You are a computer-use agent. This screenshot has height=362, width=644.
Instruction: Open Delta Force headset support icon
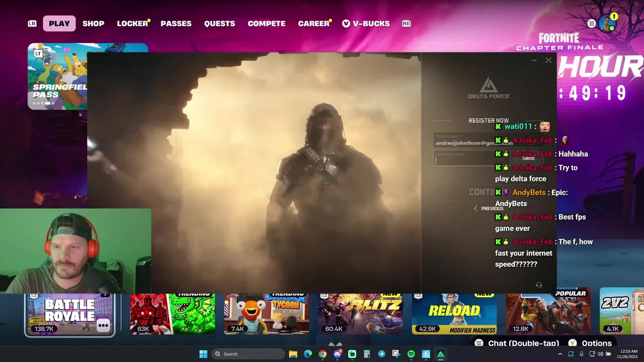point(539,285)
